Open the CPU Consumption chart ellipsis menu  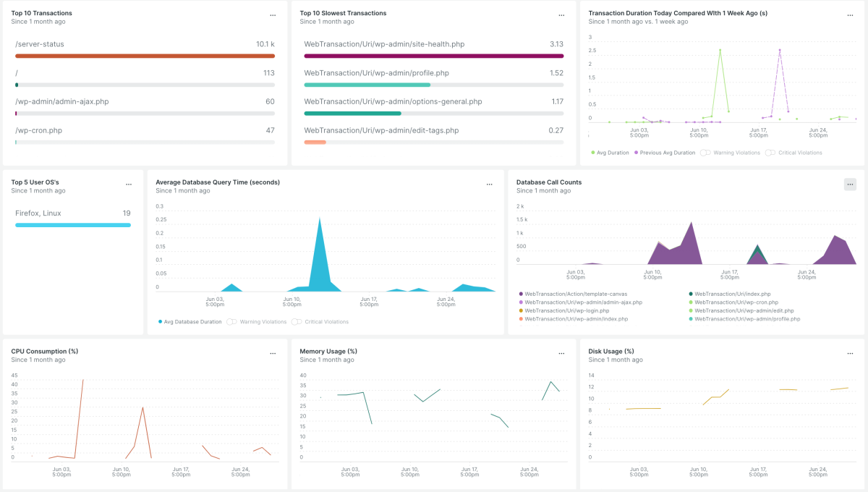[273, 354]
